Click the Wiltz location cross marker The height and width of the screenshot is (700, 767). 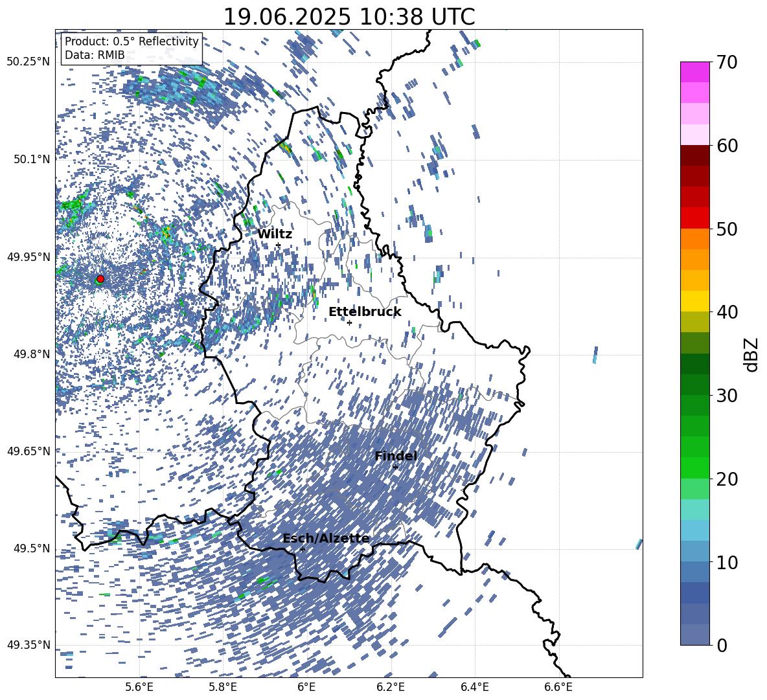279,245
